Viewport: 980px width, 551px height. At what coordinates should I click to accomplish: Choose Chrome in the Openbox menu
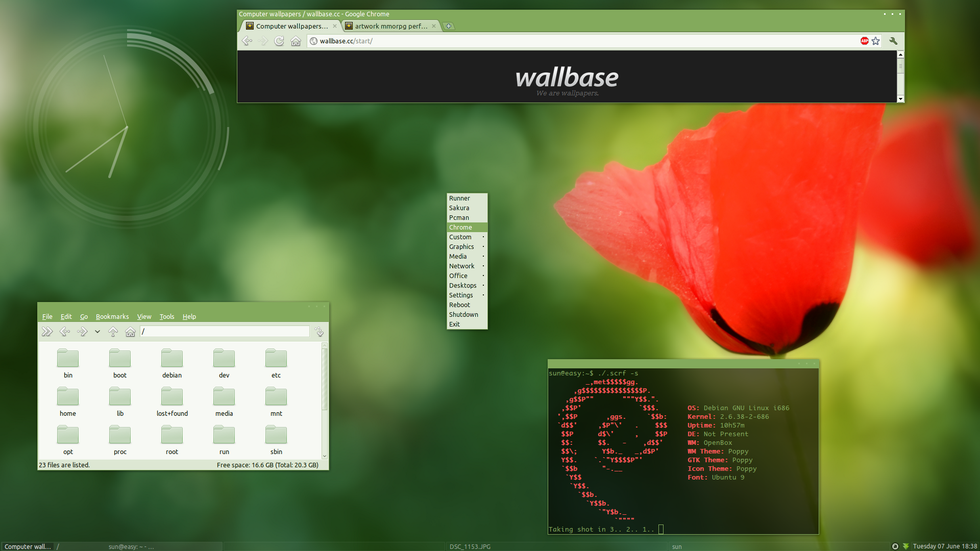point(467,227)
